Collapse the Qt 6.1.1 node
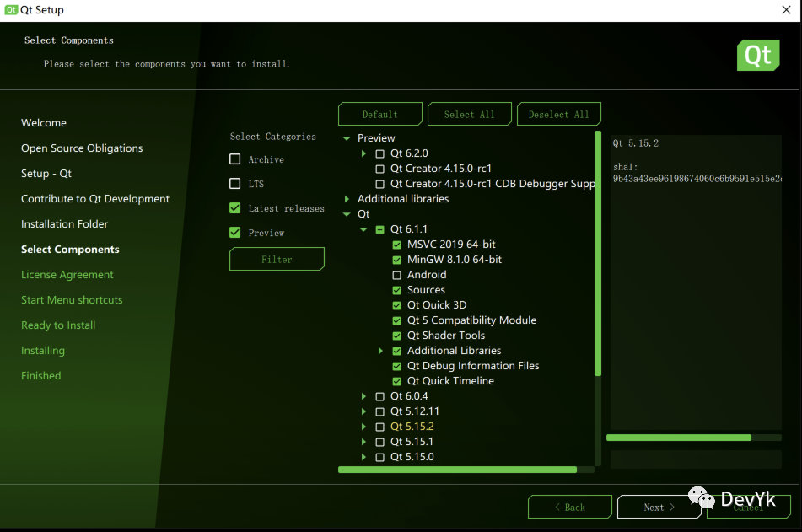802x532 pixels. [363, 229]
